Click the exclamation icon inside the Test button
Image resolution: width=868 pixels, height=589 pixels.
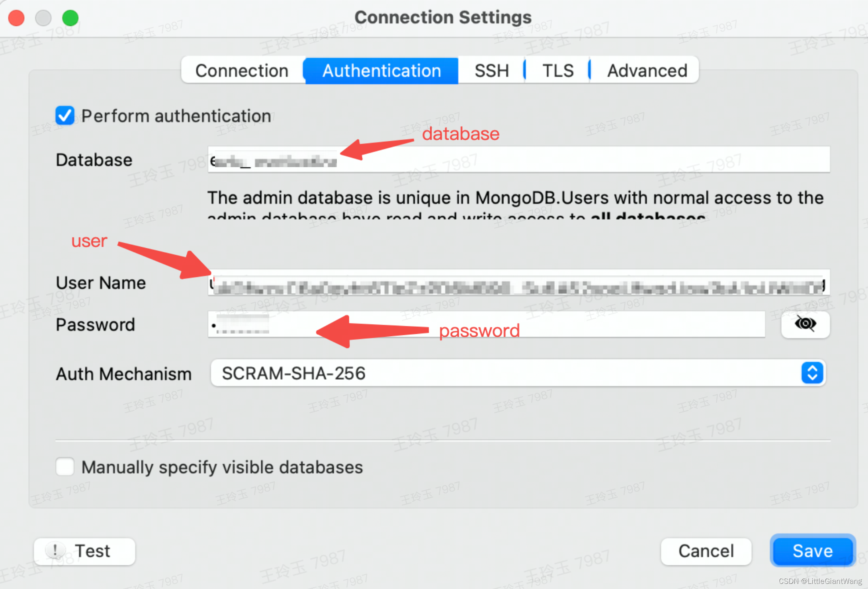pyautogui.click(x=55, y=551)
